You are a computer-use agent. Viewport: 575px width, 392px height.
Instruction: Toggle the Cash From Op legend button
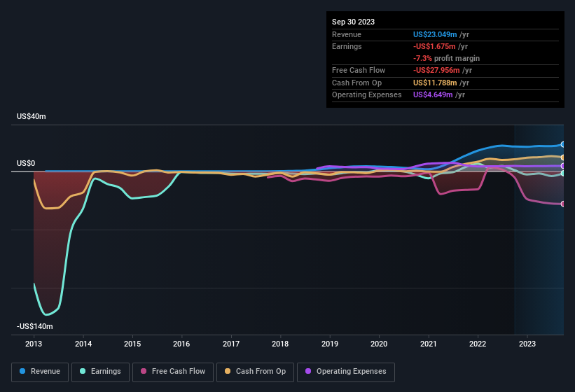pyautogui.click(x=255, y=372)
